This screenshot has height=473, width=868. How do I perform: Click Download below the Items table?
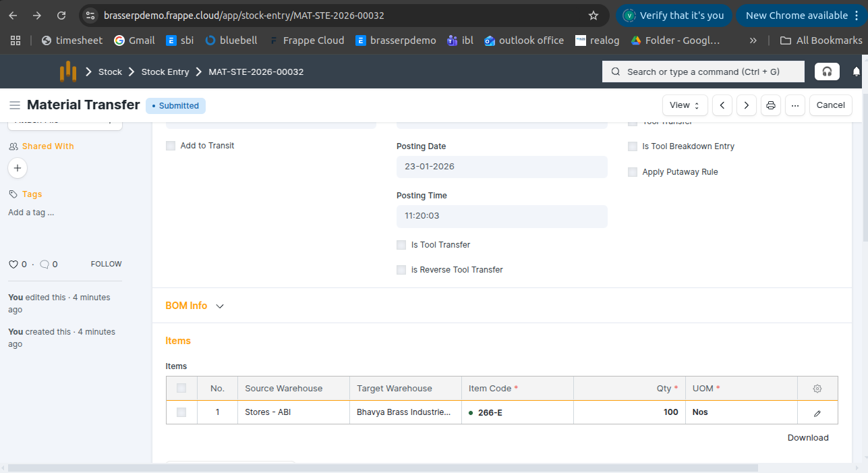pyautogui.click(x=807, y=438)
